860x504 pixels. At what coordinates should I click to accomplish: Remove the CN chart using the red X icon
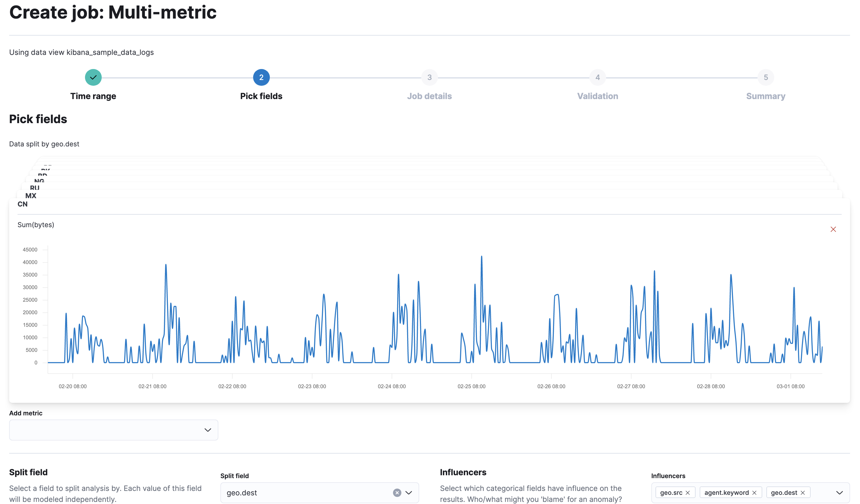click(833, 229)
